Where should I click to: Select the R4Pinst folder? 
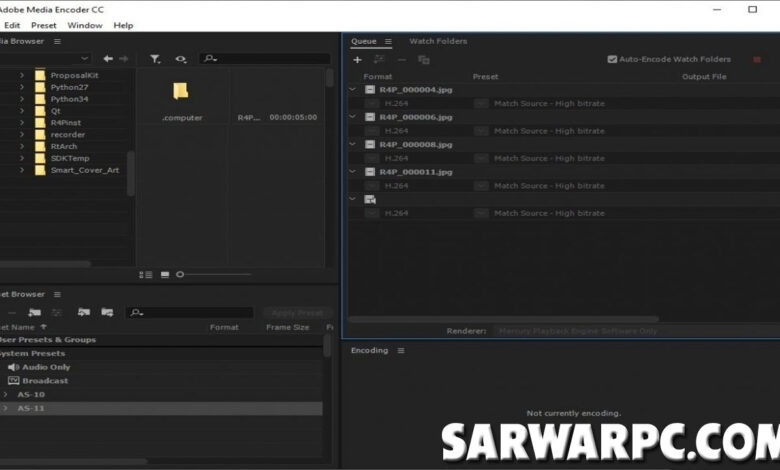(x=66, y=123)
